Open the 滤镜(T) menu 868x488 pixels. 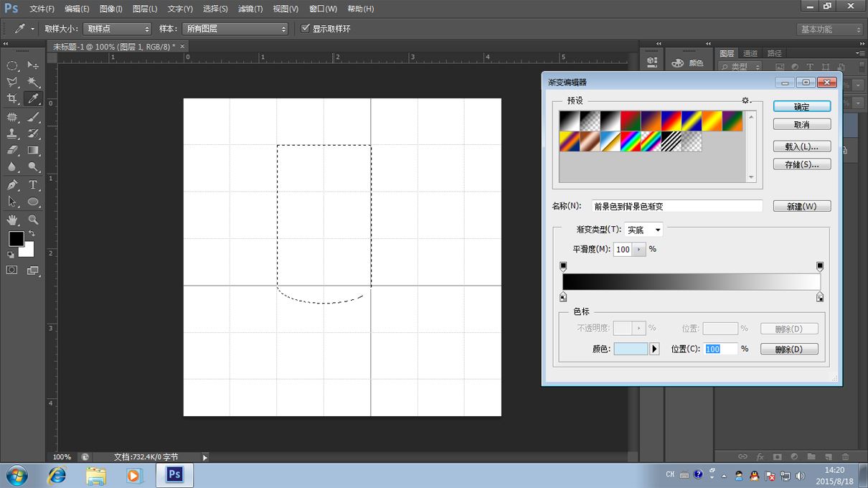point(250,9)
